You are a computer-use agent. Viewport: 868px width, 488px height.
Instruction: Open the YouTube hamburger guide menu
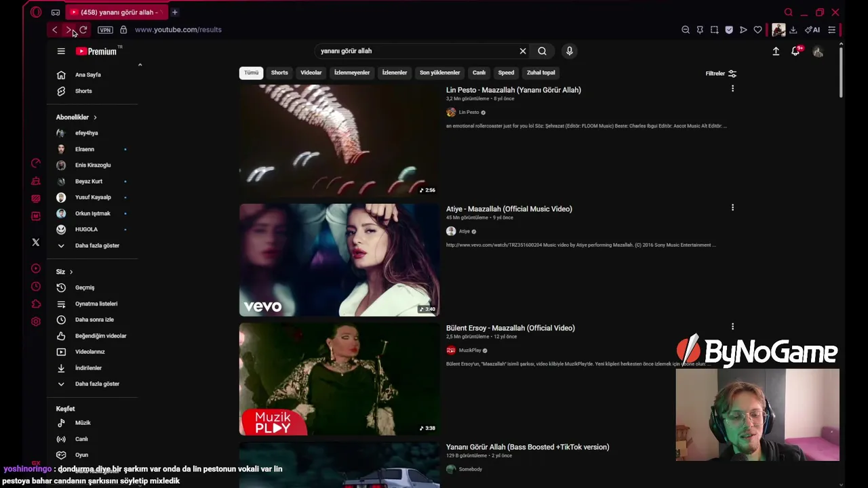(x=61, y=51)
